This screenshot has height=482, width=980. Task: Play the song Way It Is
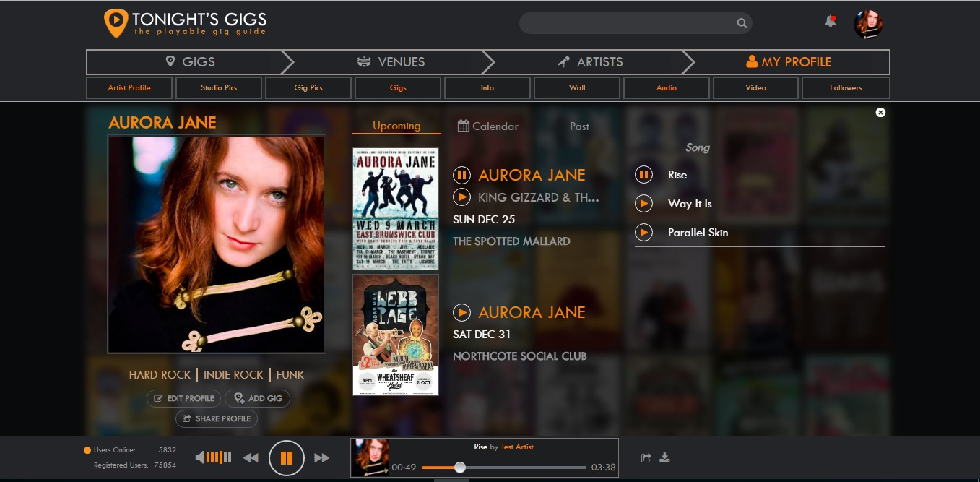tap(643, 204)
